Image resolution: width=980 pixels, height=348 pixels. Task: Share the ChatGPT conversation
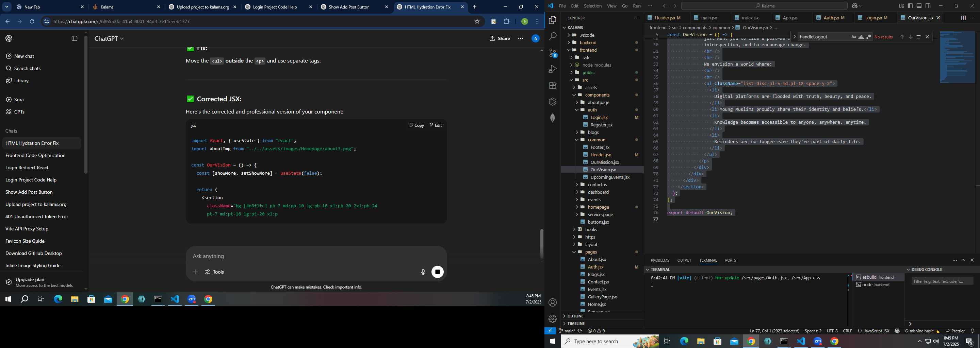pos(500,38)
